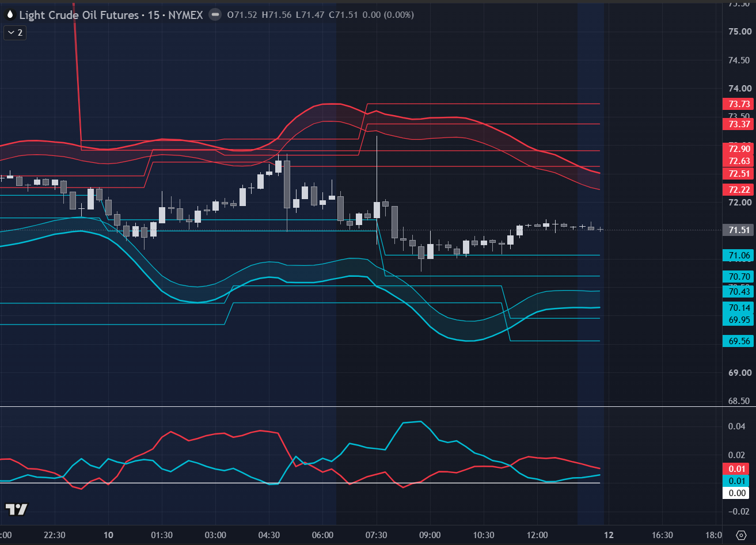Click the cyan 0.01 indicator value label
This screenshot has height=545, width=756.
(x=736, y=481)
